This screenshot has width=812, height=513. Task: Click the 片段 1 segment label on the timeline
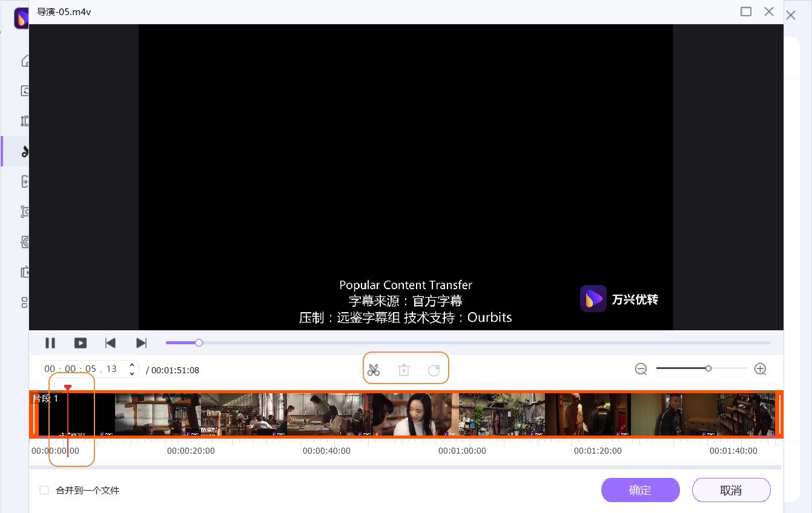47,398
